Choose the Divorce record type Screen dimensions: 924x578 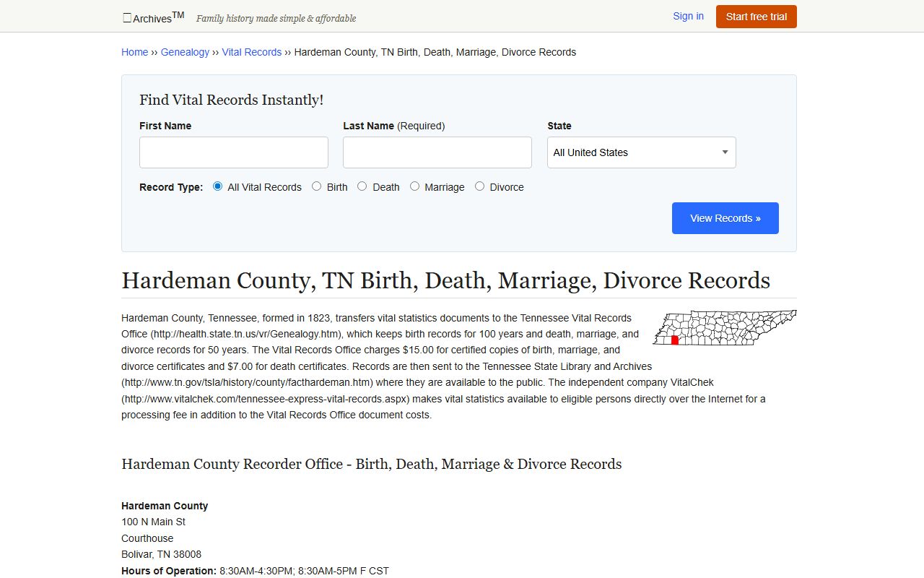tap(480, 186)
